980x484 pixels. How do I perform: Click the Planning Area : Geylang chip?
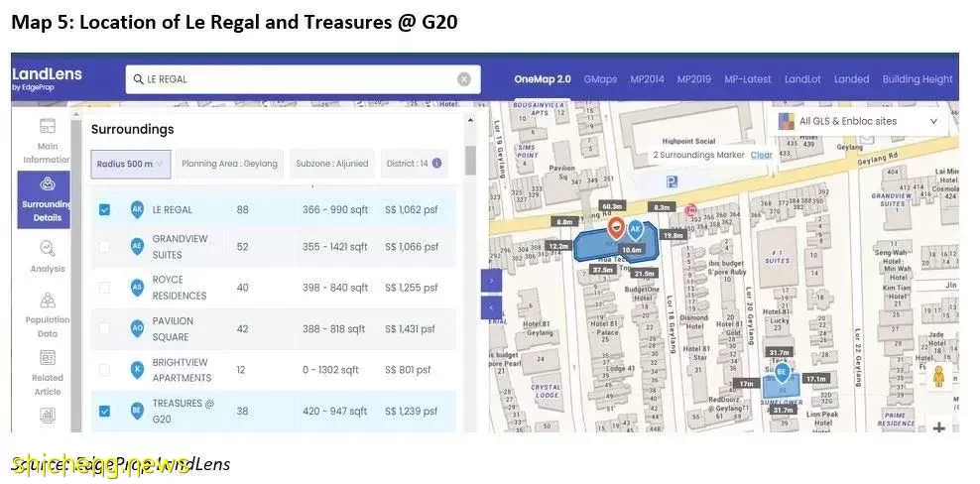pyautogui.click(x=229, y=164)
